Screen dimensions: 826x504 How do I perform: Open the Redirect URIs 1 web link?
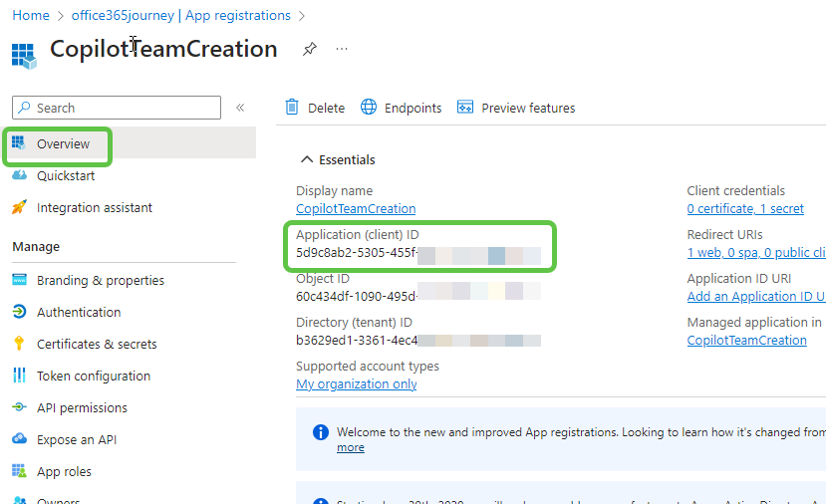756,252
